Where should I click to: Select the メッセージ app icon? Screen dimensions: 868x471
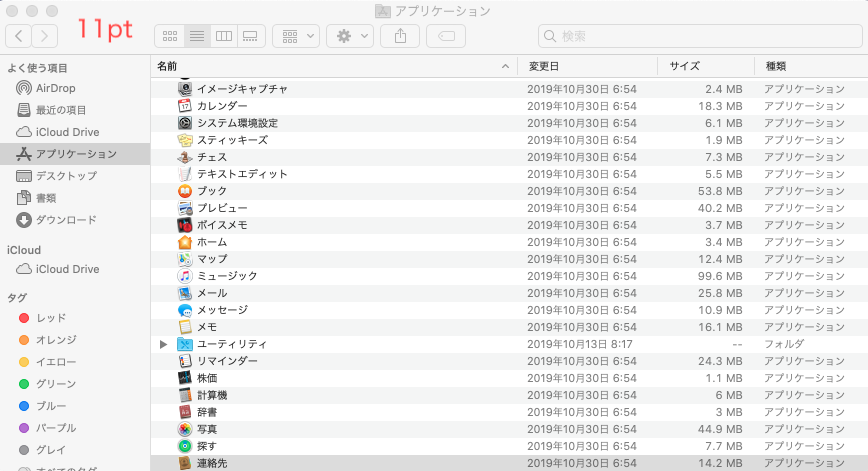185,310
